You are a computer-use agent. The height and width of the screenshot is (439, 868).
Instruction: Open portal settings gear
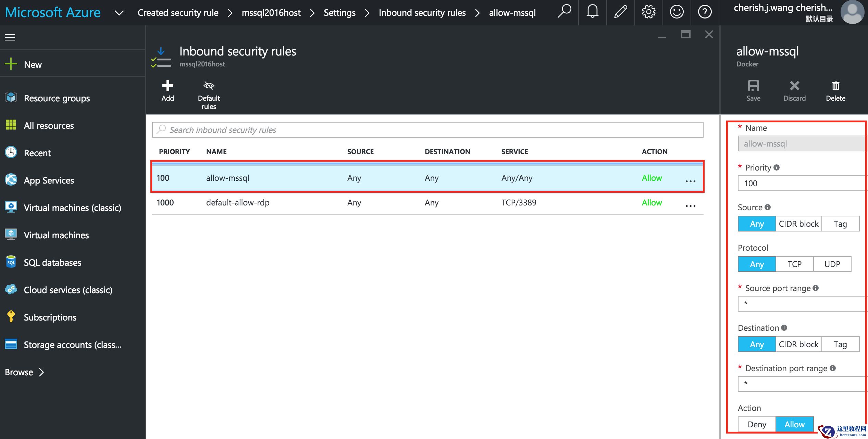tap(648, 12)
